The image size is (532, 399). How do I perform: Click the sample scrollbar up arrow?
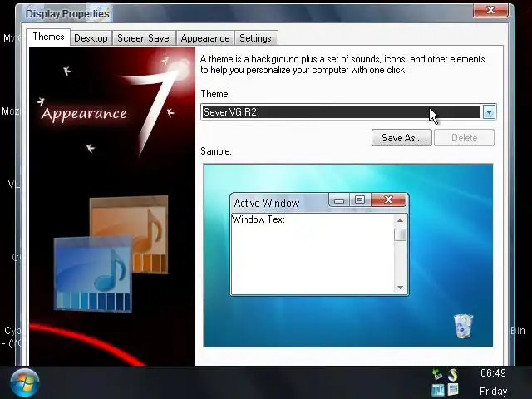401,220
